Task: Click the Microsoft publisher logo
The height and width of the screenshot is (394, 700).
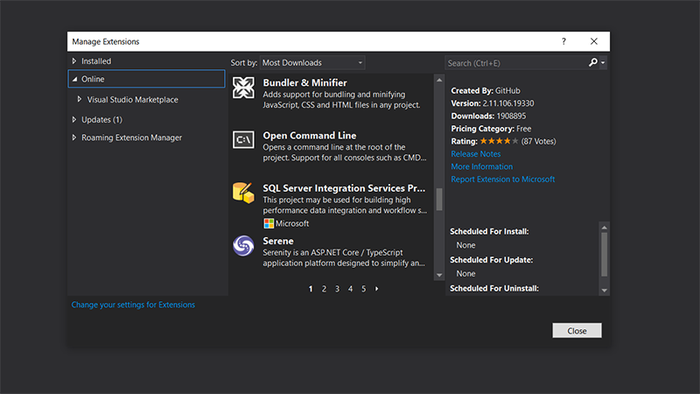Action: click(268, 223)
